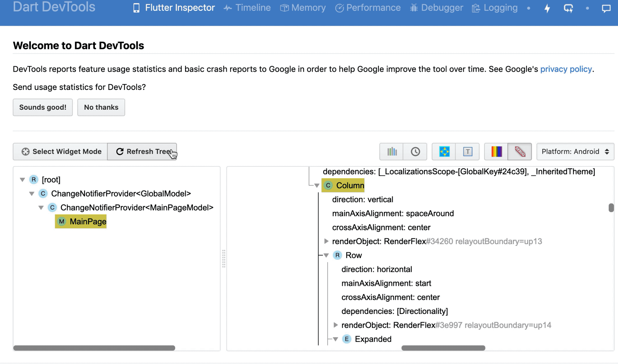Click the 'dependencies: [Directionality]' property
Screen dimensions: 618x364
point(395,311)
